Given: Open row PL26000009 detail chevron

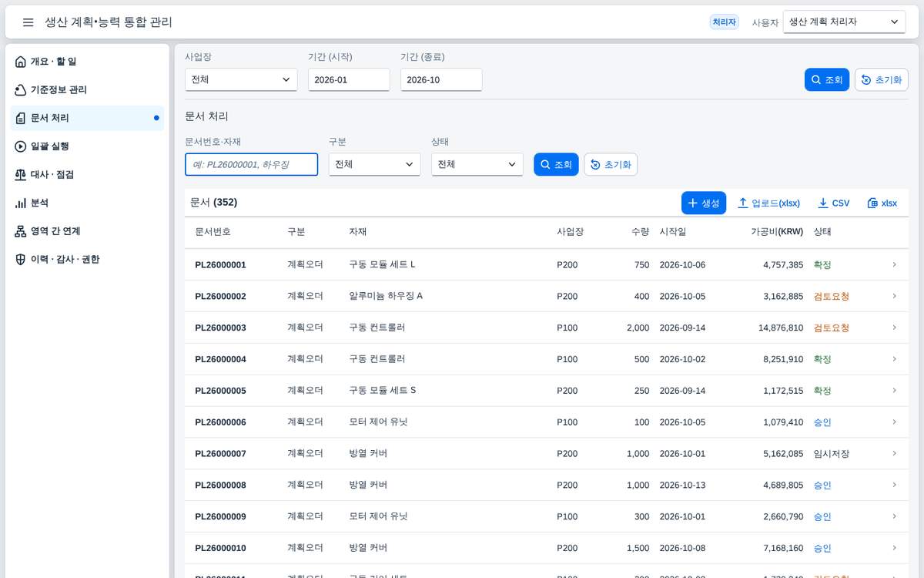Looking at the screenshot, I should [894, 516].
